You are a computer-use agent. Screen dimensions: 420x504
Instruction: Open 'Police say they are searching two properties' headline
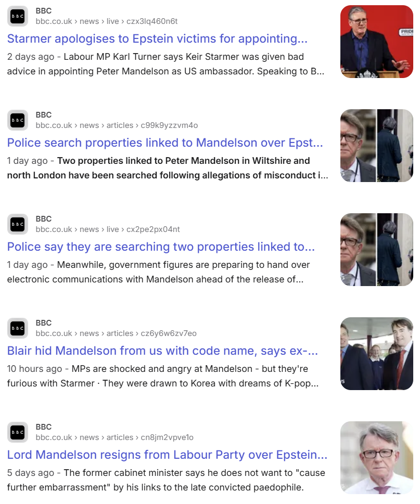(161, 247)
